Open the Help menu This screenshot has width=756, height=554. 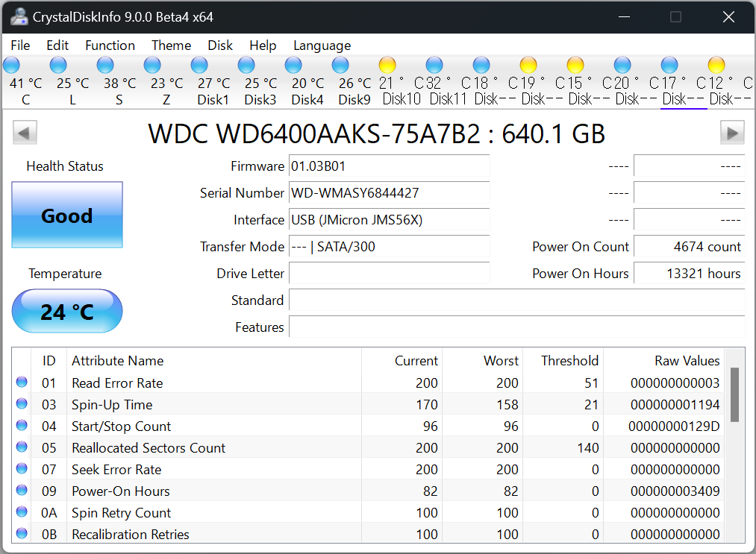pyautogui.click(x=263, y=45)
